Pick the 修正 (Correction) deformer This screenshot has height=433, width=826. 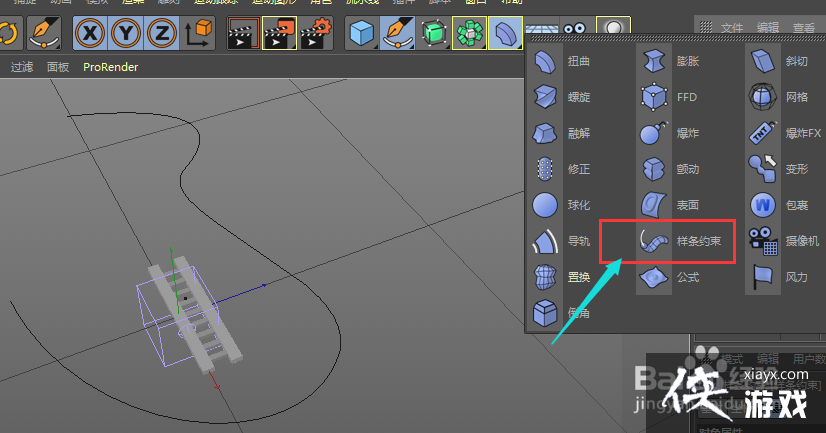562,169
